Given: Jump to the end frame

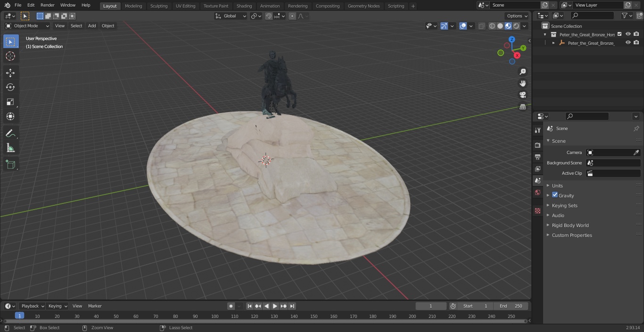Looking at the screenshot, I should 292,306.
